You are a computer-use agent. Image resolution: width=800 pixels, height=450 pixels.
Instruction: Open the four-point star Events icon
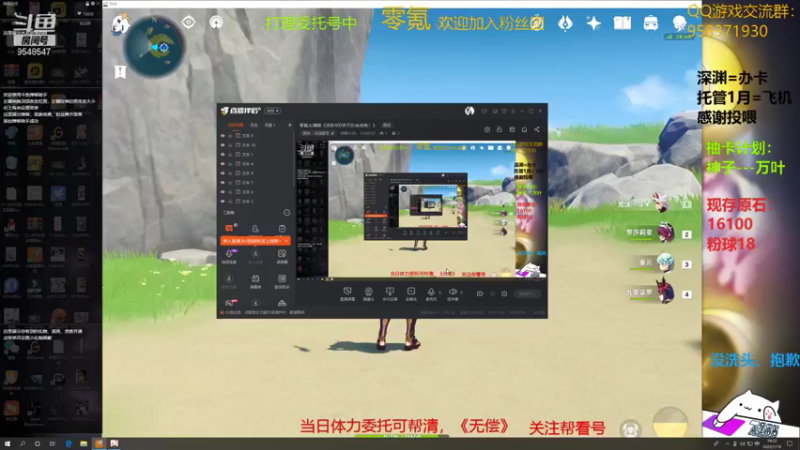[593, 23]
